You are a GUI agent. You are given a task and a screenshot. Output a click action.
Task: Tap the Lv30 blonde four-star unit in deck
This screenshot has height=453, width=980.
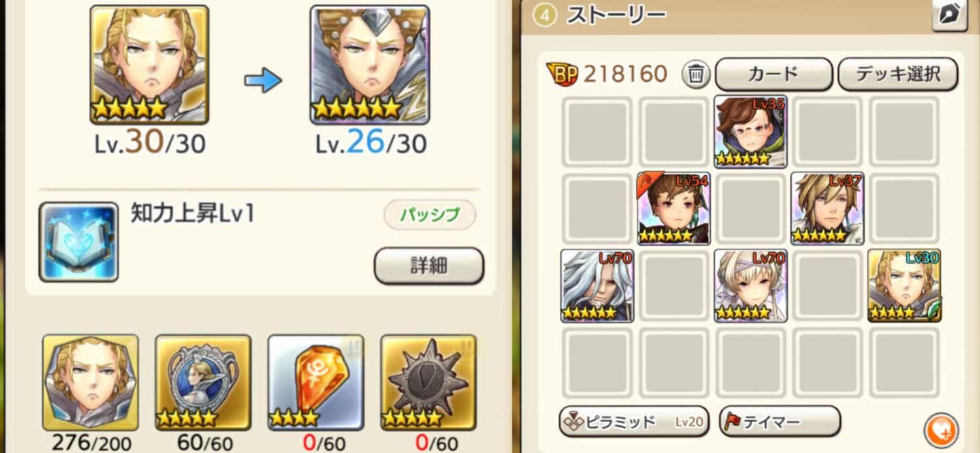(x=904, y=286)
